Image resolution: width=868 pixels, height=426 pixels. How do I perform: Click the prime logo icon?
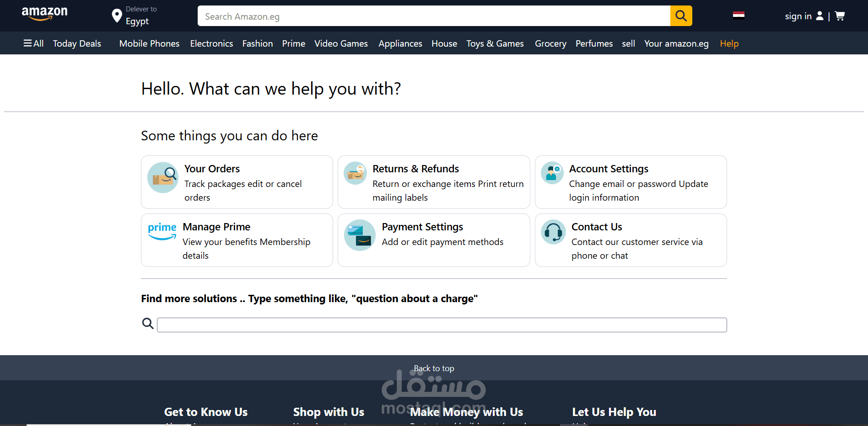162,231
